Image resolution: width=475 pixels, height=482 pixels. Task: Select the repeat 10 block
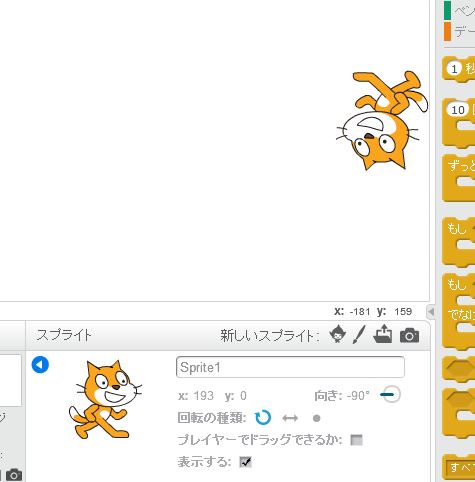pyautogui.click(x=459, y=122)
